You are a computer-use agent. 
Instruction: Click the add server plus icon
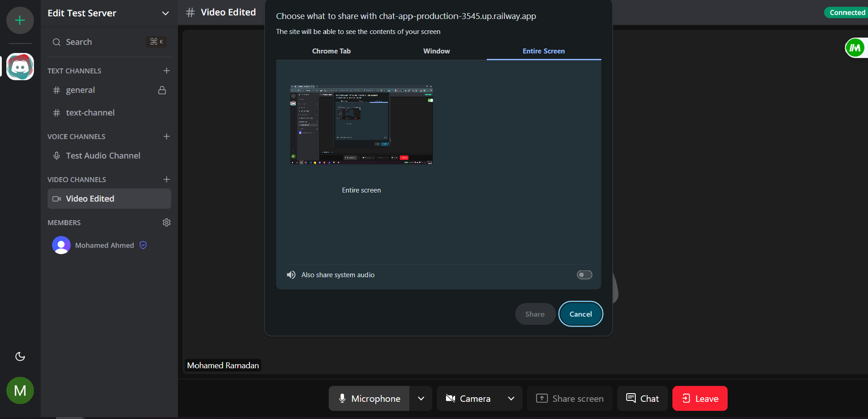point(20,20)
